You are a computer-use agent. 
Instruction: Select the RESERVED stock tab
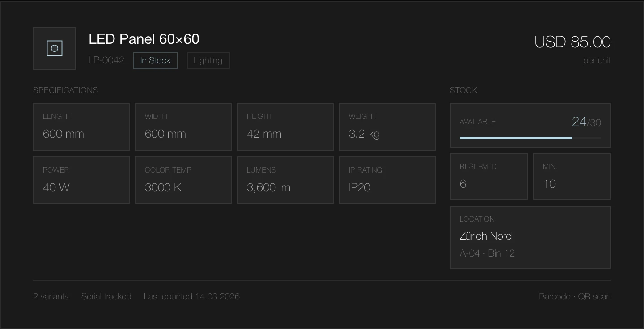tap(488, 176)
